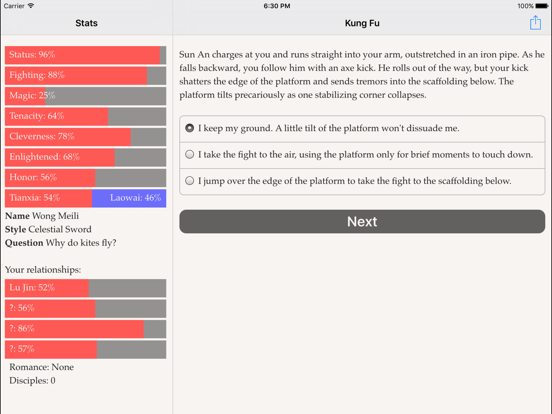Click the red Tianxia 54% segment

coord(49,198)
